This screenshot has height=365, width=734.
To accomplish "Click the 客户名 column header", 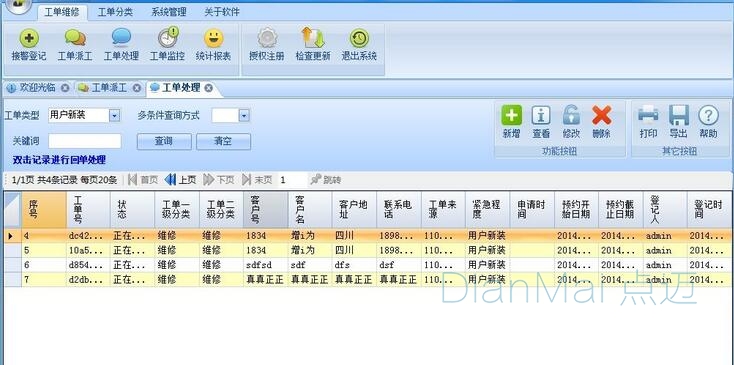I will pyautogui.click(x=310, y=210).
